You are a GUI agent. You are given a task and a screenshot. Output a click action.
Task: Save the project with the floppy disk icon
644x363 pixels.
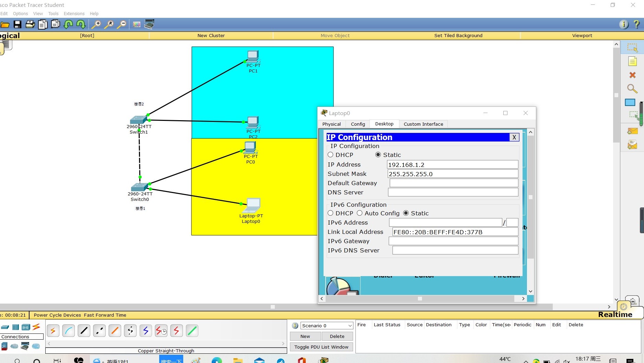pyautogui.click(x=17, y=24)
